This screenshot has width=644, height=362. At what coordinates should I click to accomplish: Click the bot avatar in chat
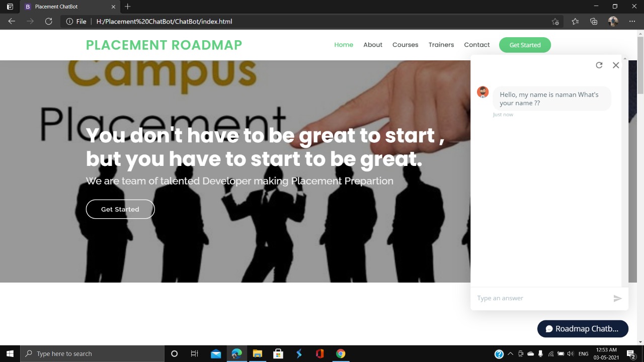[482, 92]
